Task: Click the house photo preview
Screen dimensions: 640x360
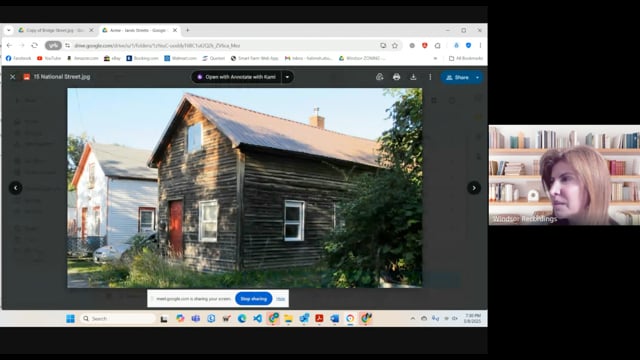Action: point(244,188)
